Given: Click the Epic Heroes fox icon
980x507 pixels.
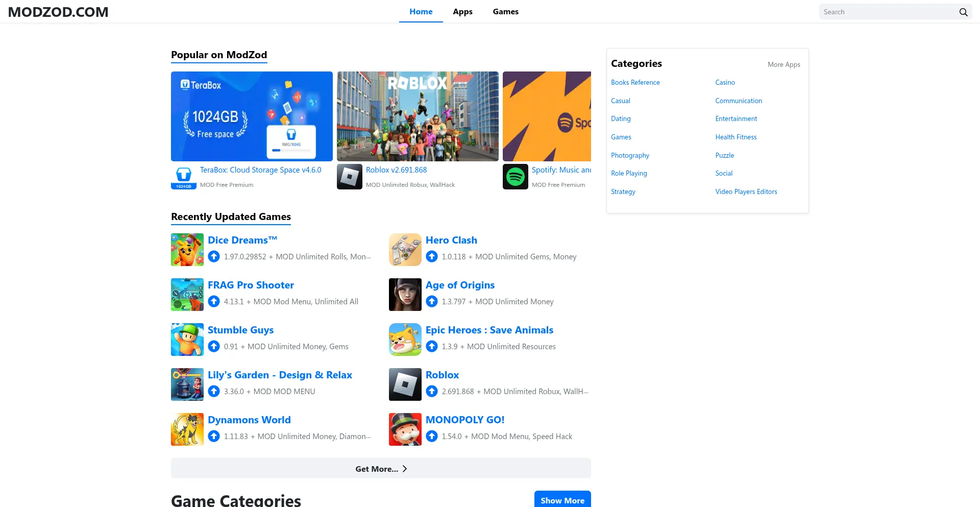Looking at the screenshot, I should coord(405,340).
